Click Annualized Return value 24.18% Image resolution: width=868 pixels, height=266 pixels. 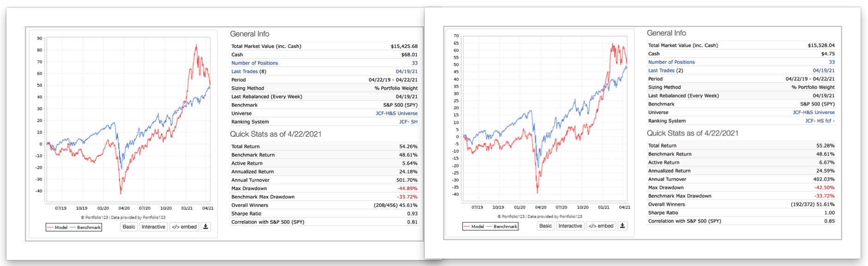pyautogui.click(x=408, y=172)
